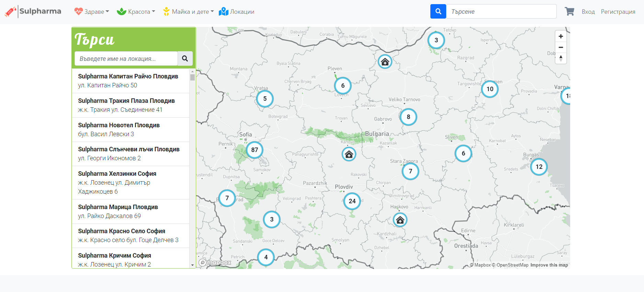
Task: Select Sulpharma Слънчеви лъчи Пловдив
Action: click(131, 154)
